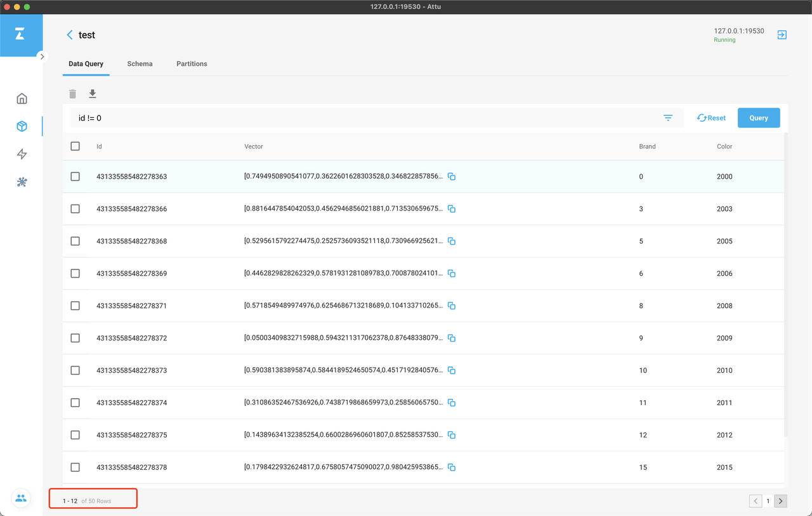Screen dimensions: 812x516
Task: Click the logout icon next to server address
Action: (782, 35)
